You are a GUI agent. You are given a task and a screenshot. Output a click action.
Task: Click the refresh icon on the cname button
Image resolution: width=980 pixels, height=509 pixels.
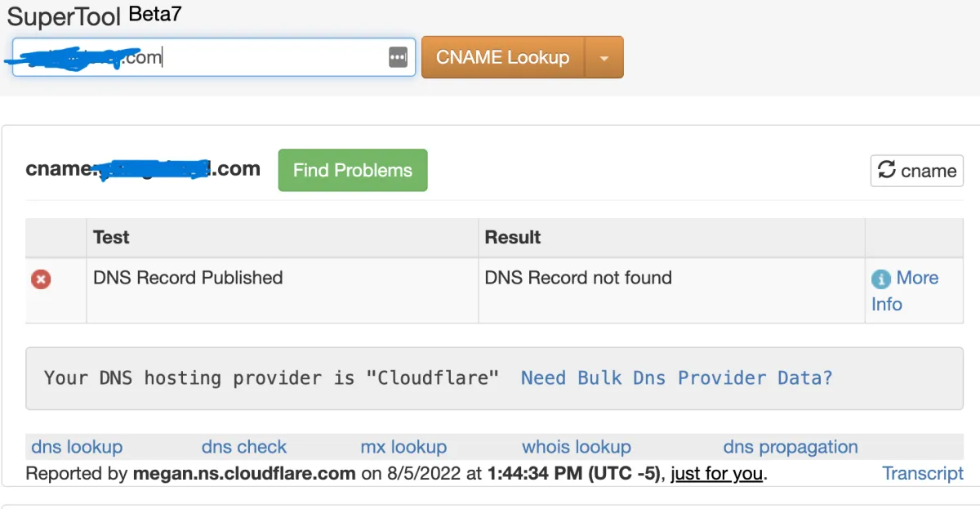click(x=886, y=170)
